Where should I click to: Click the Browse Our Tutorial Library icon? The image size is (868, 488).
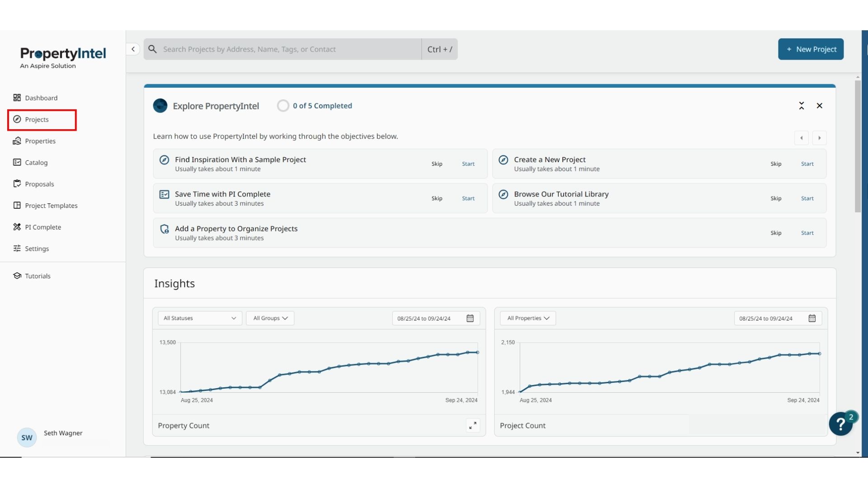coord(503,194)
